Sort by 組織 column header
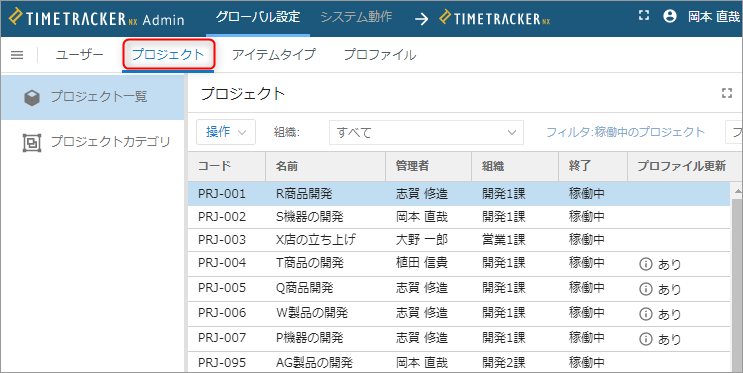The image size is (743, 373). [x=515, y=166]
